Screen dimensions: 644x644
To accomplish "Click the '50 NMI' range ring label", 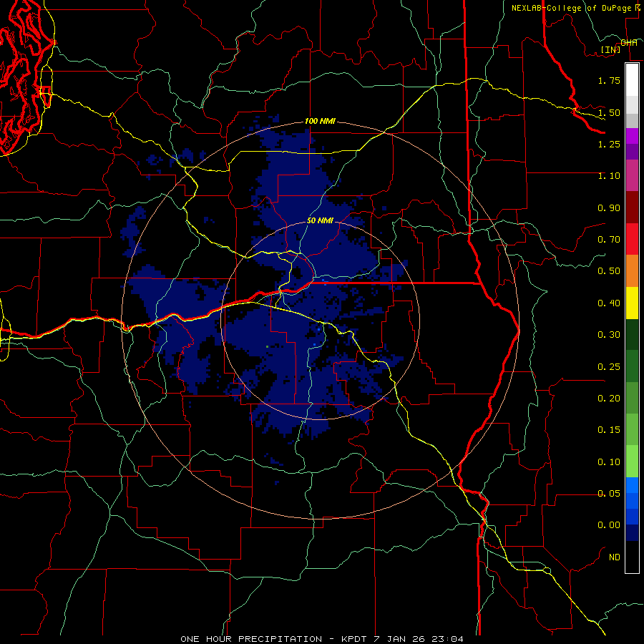I will 320,220.
